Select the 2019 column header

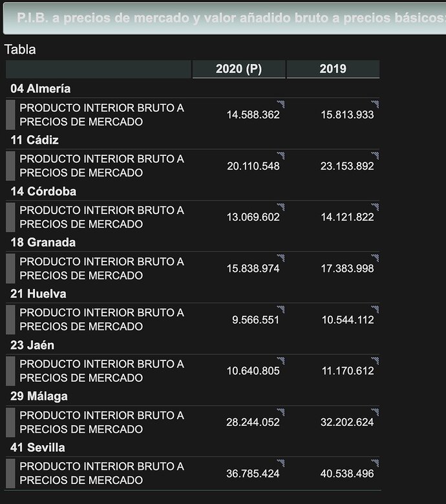click(x=333, y=69)
